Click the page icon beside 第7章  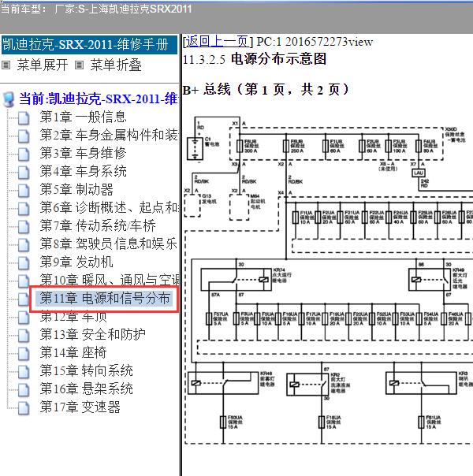coord(24,227)
